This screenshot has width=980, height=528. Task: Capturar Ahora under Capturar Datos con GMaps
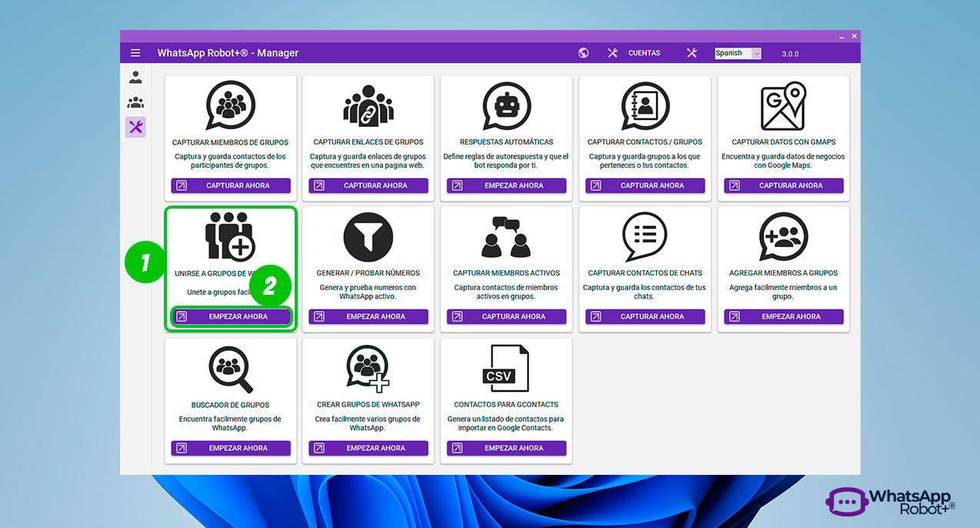(784, 185)
